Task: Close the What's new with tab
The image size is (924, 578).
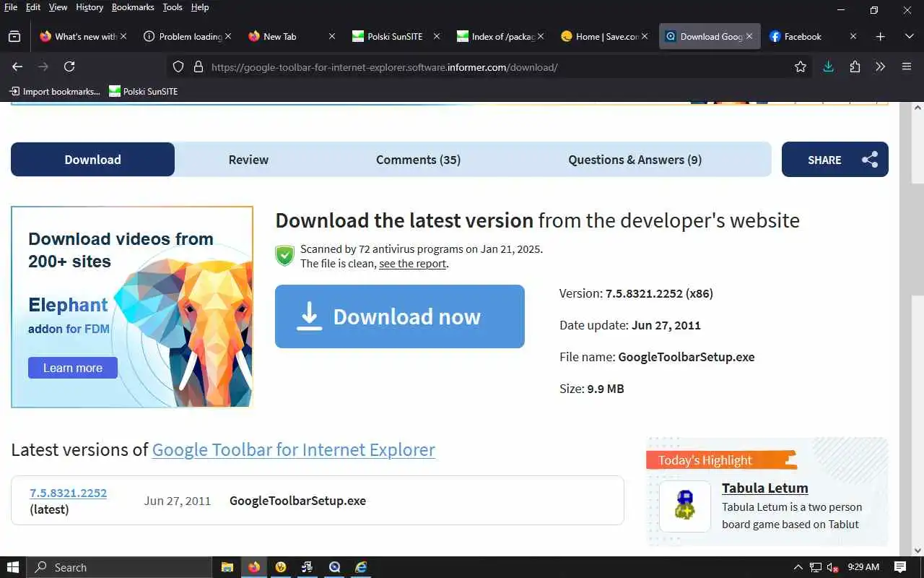Action: click(x=123, y=36)
